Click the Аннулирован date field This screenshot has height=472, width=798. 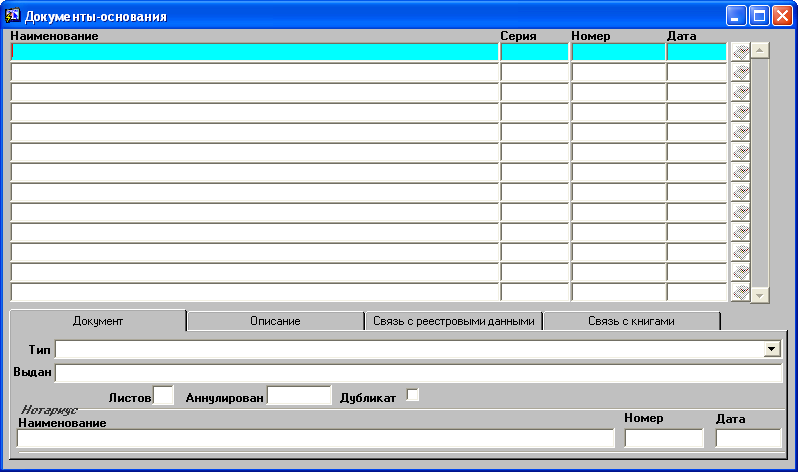[x=299, y=395]
